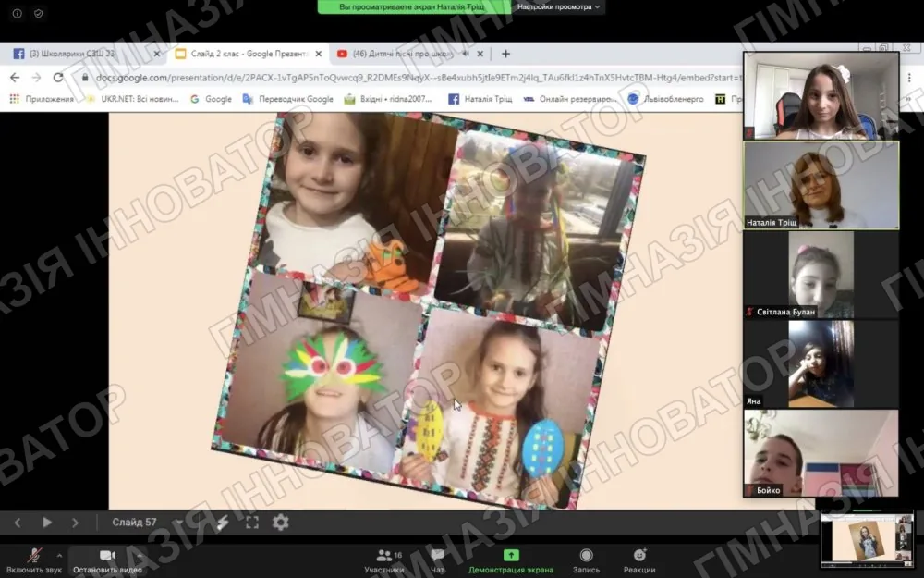Close the Школярики СЗШ 23 tab
Image resolution: width=924 pixels, height=578 pixels.
click(x=157, y=54)
